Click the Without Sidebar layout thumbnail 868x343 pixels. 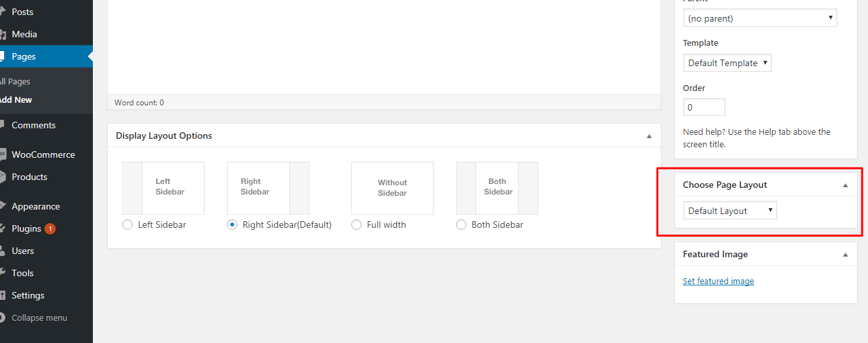click(392, 188)
